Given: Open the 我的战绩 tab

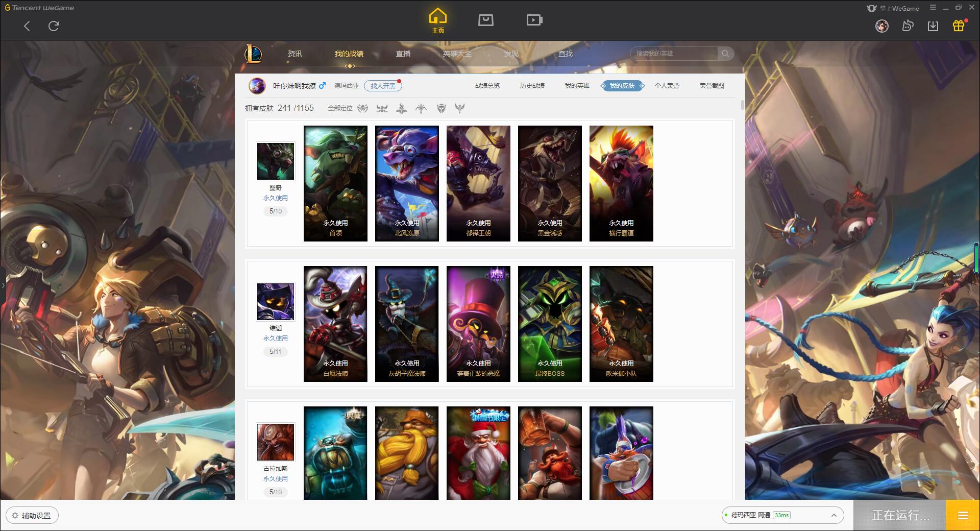Looking at the screenshot, I should (349, 54).
